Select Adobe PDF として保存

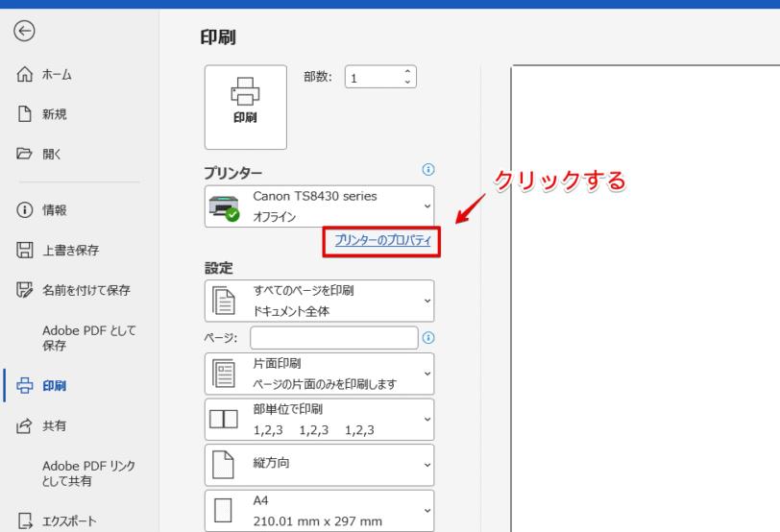click(88, 338)
